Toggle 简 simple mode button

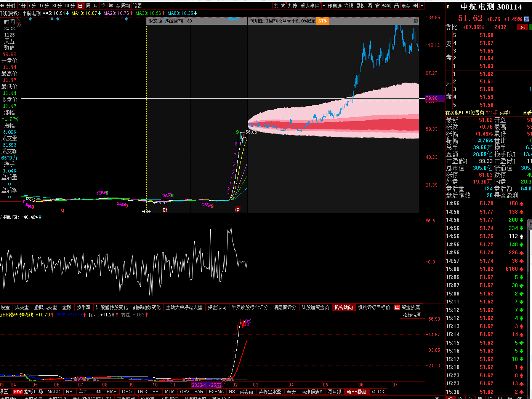[x=284, y=6]
